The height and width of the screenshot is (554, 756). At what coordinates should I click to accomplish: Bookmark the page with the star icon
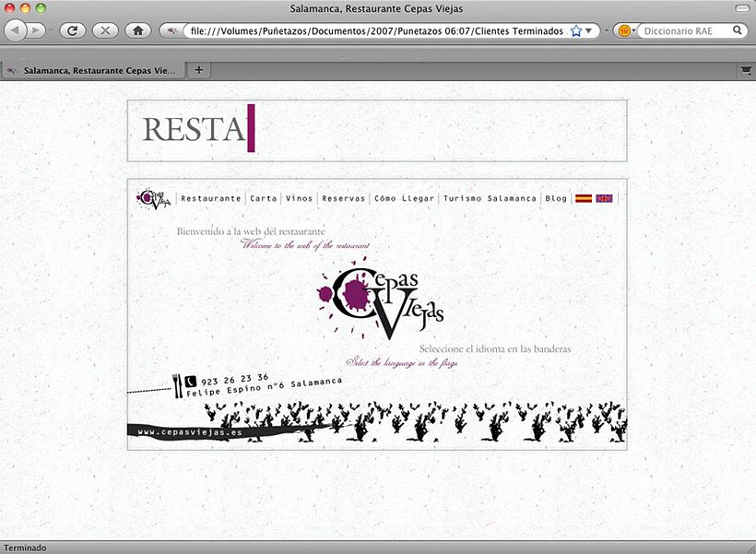tap(576, 30)
